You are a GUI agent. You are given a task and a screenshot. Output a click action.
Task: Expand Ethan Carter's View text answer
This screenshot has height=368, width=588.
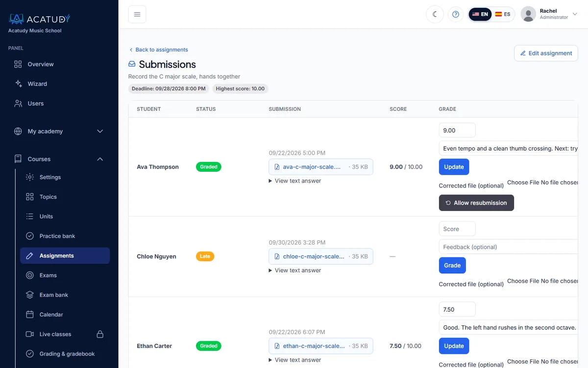pos(295,360)
